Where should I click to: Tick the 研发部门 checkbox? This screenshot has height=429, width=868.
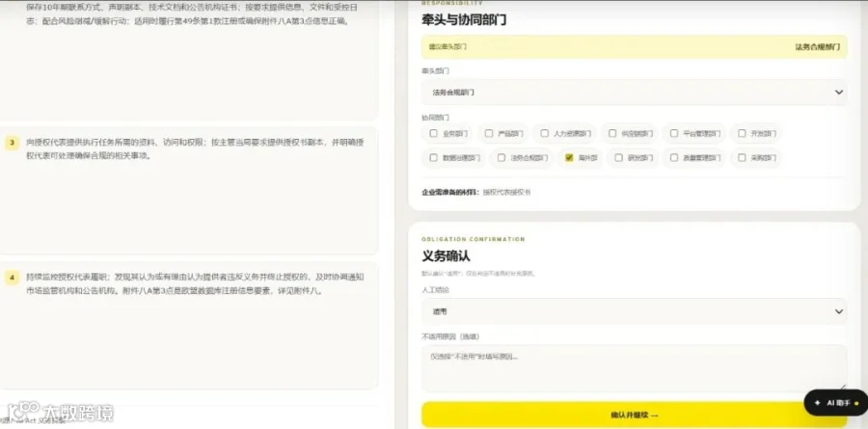point(618,158)
